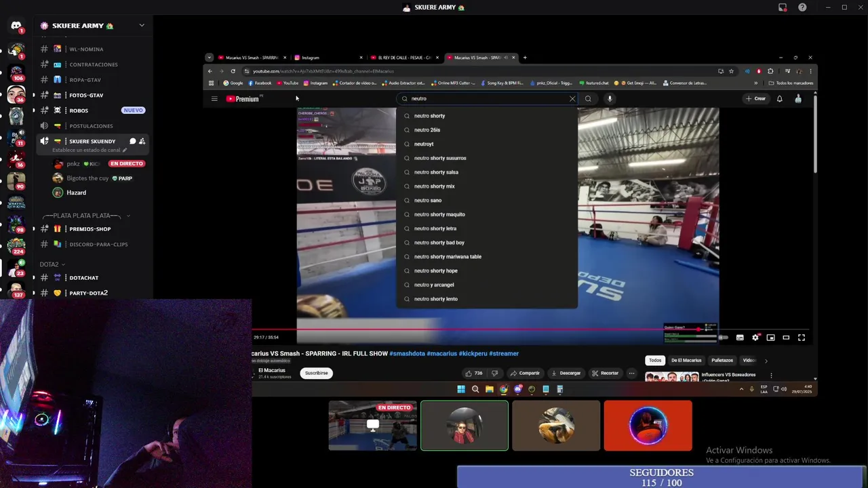The image size is (868, 488).
Task: Open Windows Start button on taskbar
Action: [x=461, y=389]
